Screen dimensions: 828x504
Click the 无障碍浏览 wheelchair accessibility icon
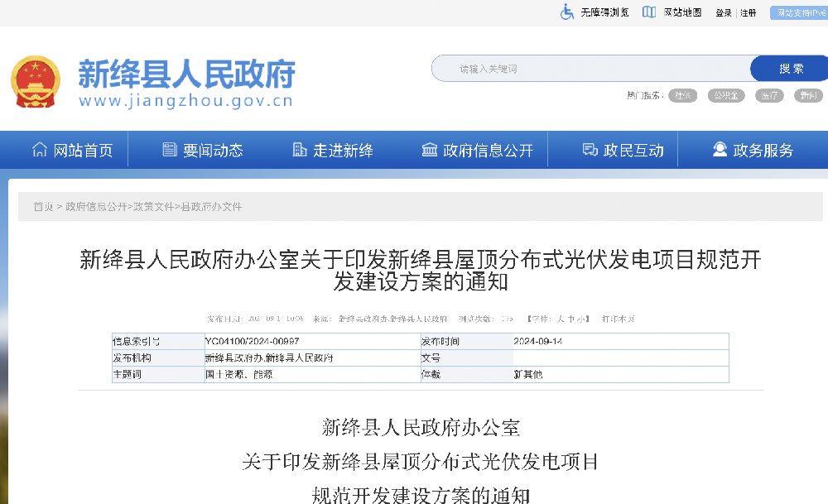point(568,12)
